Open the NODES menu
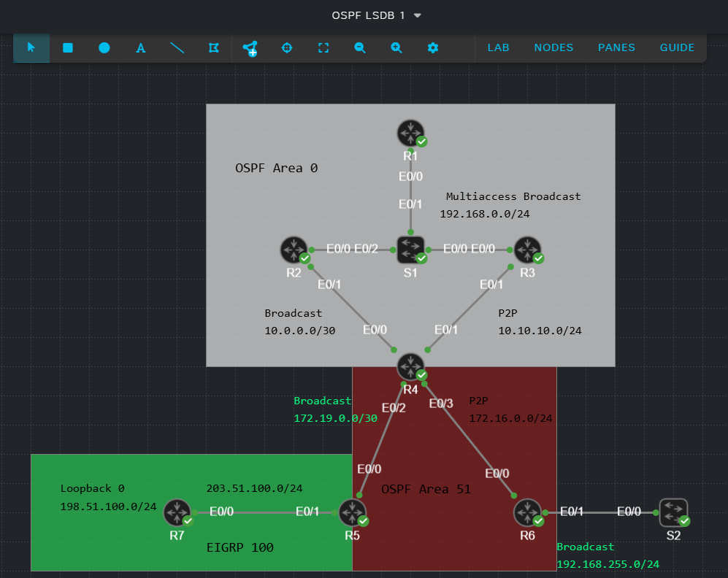Viewport: 728px width, 578px height. (553, 48)
